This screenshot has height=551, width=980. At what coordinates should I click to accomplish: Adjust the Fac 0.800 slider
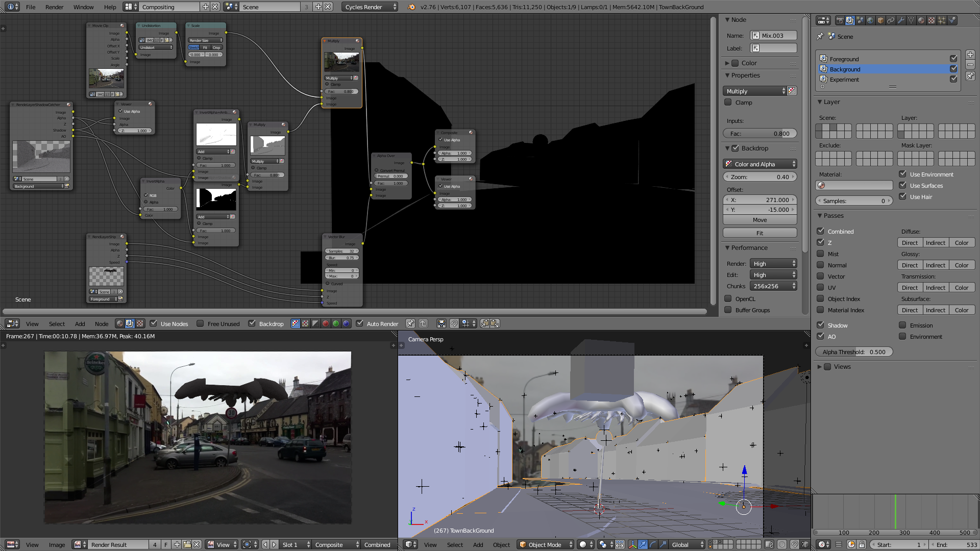(759, 134)
